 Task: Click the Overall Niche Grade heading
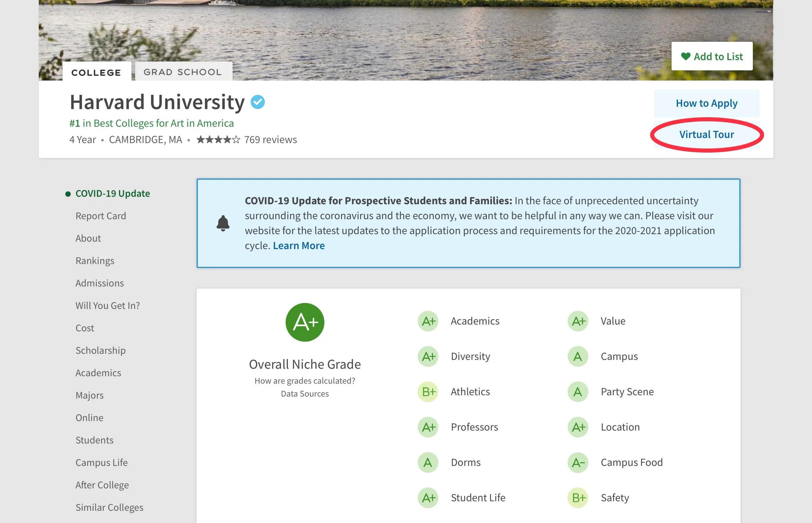tap(305, 364)
